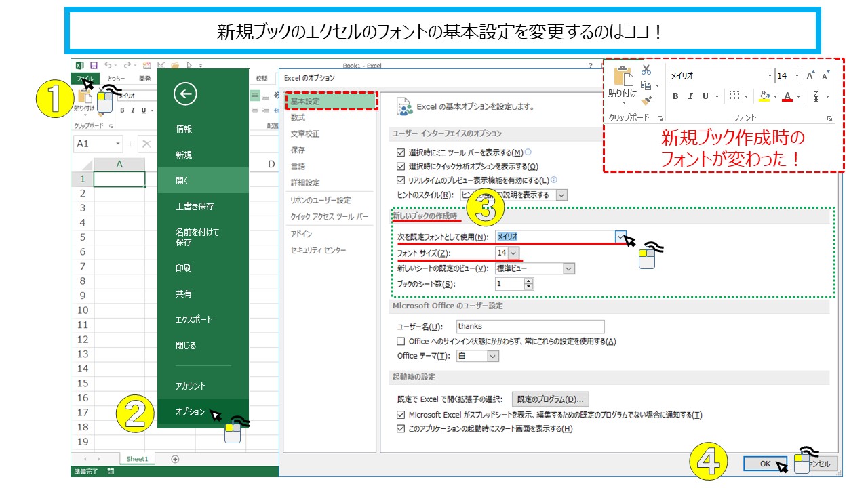Click the back arrow circle in the File backstage
This screenshot has width=868, height=488.
point(185,94)
